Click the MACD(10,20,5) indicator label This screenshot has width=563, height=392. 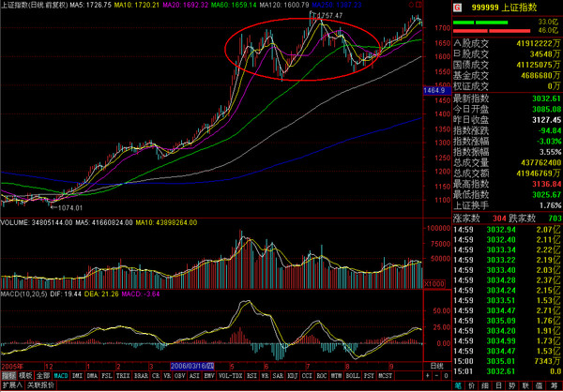coord(23,294)
